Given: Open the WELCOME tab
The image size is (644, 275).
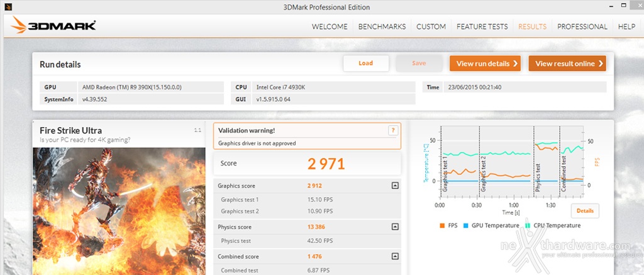Looking at the screenshot, I should 330,26.
